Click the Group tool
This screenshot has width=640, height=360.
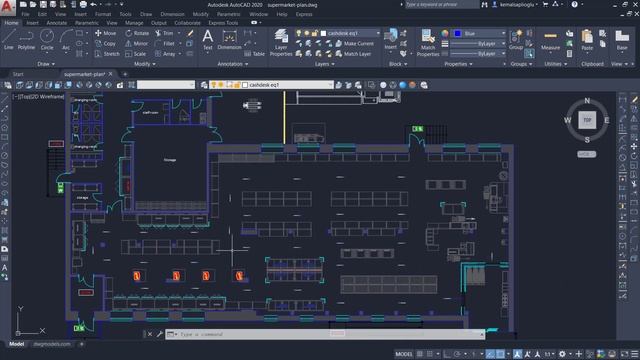click(x=516, y=40)
